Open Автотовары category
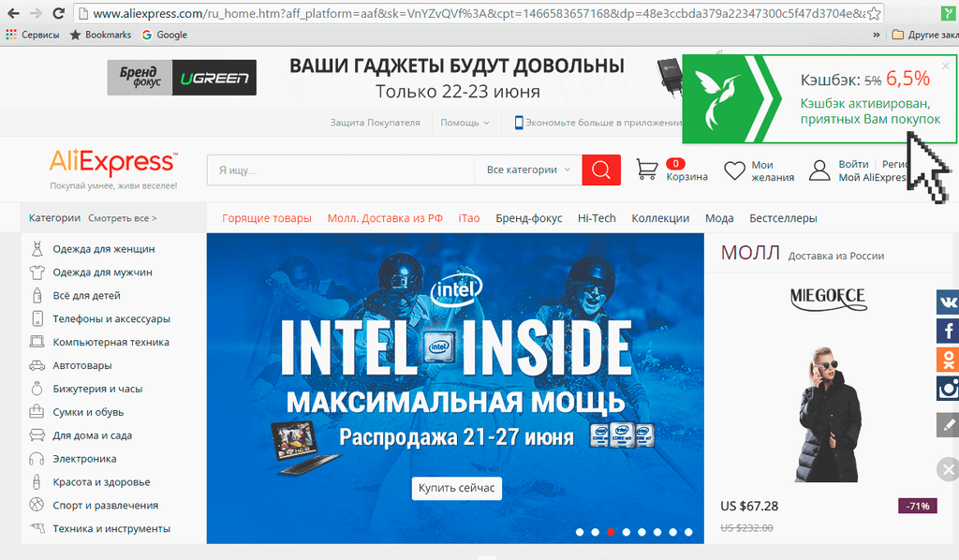Viewport: 959px width, 560px height. click(x=82, y=365)
